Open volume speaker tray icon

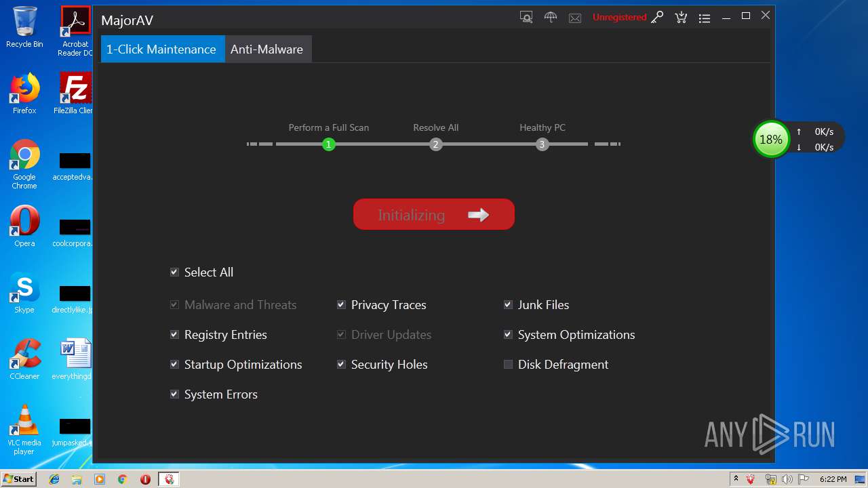pos(787,479)
